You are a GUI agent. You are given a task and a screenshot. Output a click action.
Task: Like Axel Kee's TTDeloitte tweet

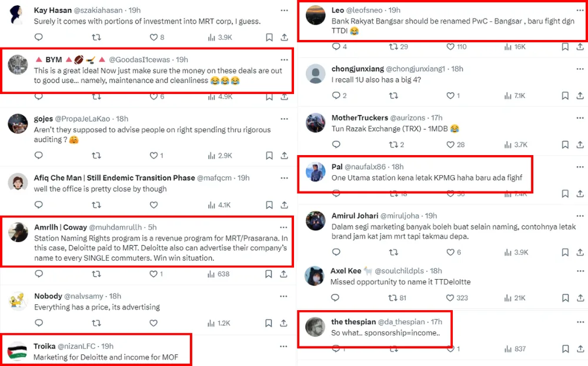(451, 298)
